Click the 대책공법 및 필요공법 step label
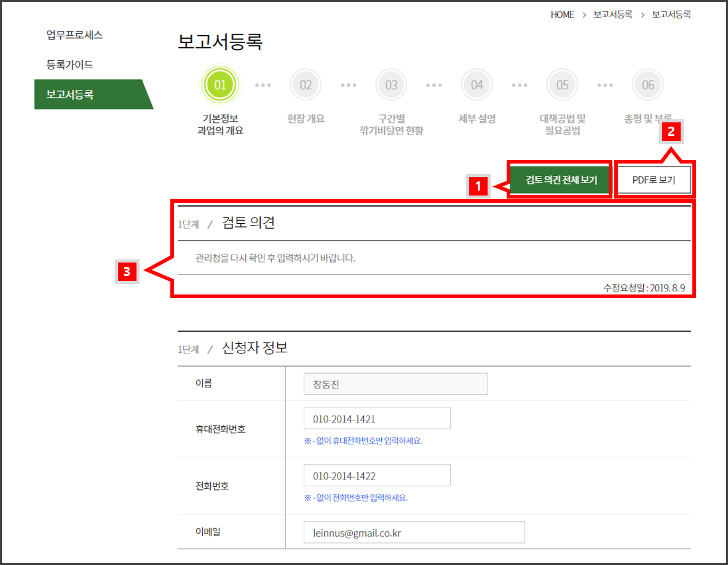This screenshot has height=565, width=728. point(562,124)
